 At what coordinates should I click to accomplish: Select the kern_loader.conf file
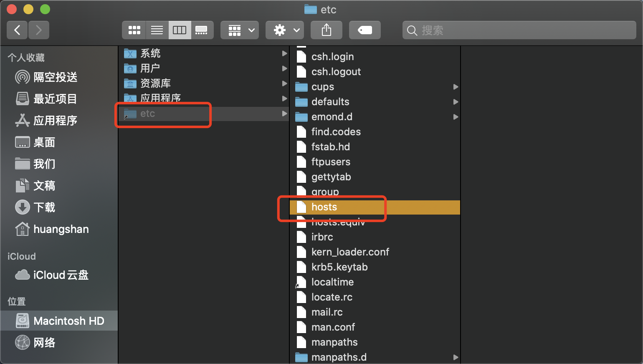[x=375, y=252]
